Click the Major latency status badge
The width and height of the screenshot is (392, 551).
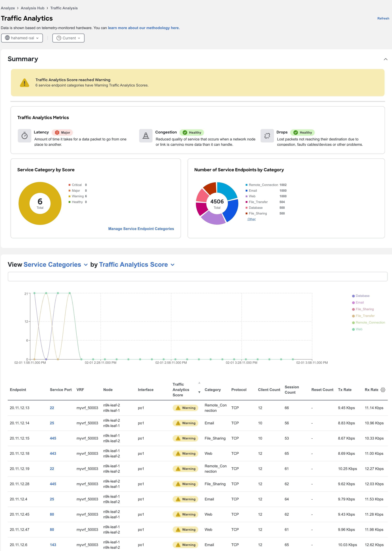point(62,132)
